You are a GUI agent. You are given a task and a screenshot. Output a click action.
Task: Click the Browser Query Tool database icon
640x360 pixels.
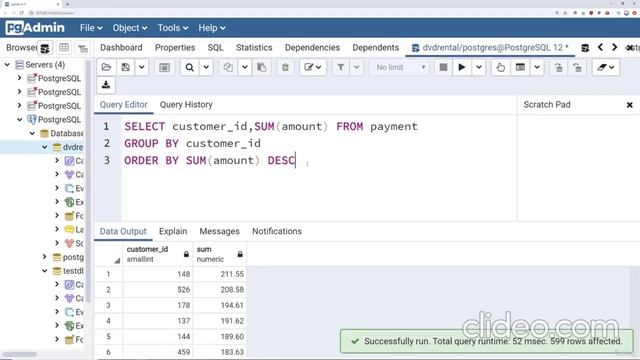45,48
